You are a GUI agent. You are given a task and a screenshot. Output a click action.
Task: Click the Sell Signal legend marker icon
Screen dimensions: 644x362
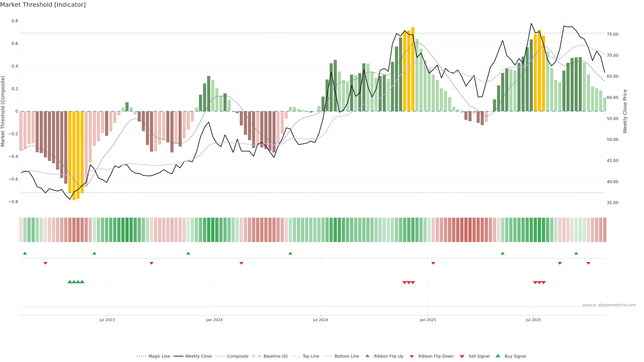tap(462, 356)
